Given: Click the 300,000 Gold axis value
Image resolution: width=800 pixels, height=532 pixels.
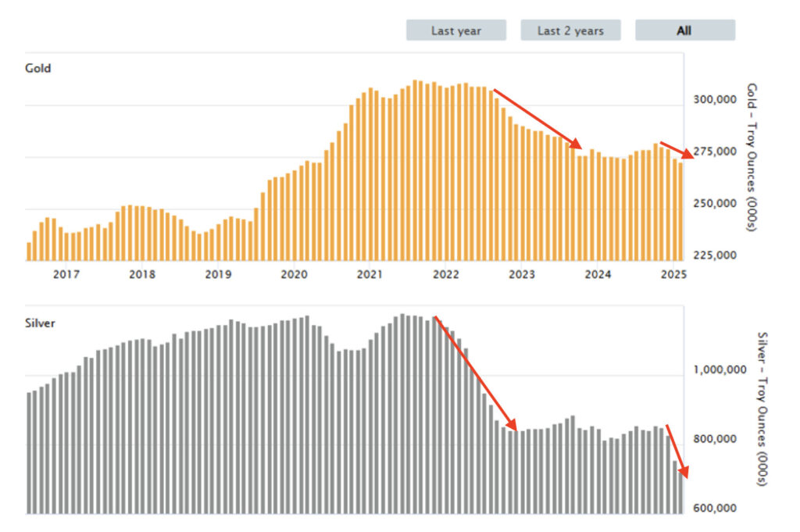Looking at the screenshot, I should (x=715, y=100).
